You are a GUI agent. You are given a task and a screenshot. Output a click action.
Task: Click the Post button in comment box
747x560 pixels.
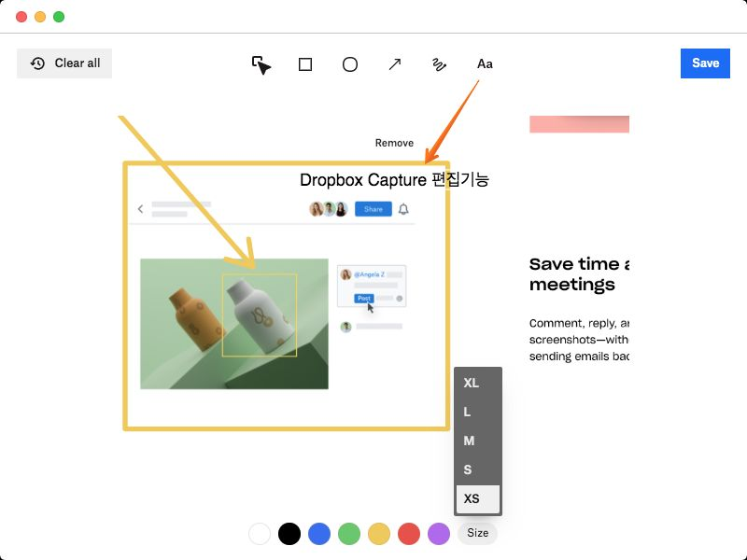tap(364, 299)
